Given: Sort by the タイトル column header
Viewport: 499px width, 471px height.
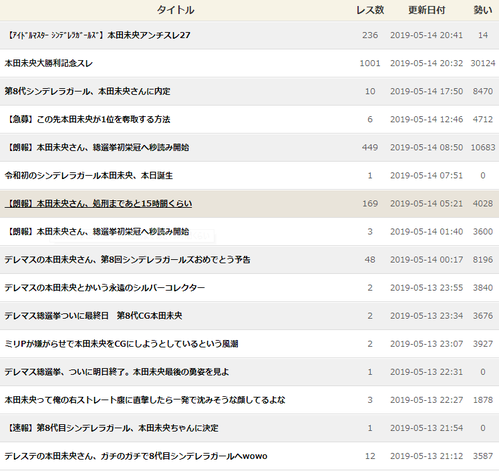Looking at the screenshot, I should tap(175, 10).
